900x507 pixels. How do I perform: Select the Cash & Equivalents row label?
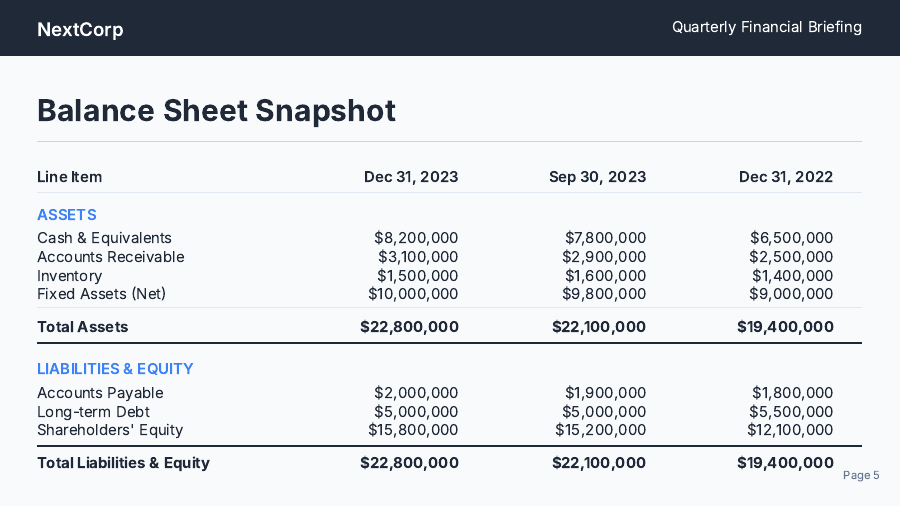(x=104, y=238)
